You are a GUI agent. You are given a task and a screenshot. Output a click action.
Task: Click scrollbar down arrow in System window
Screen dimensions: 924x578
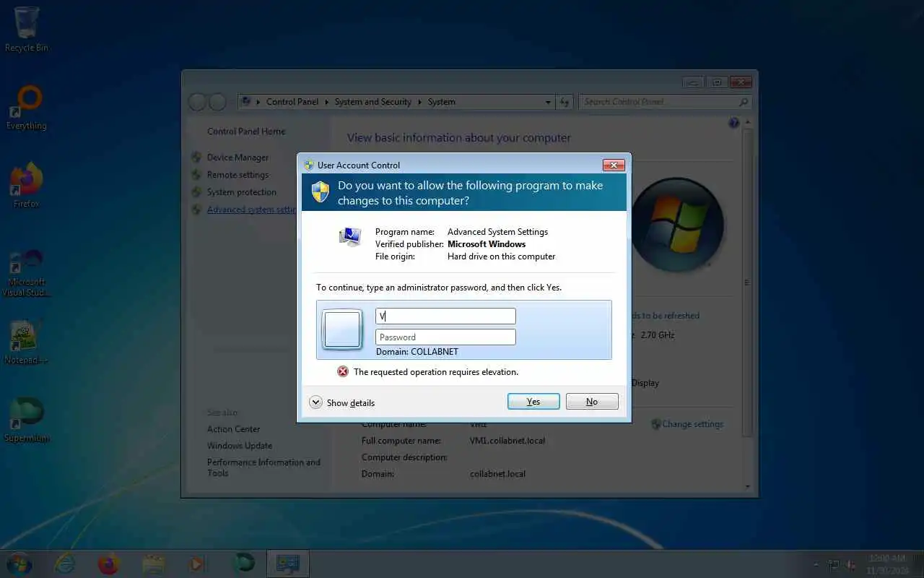pos(748,486)
